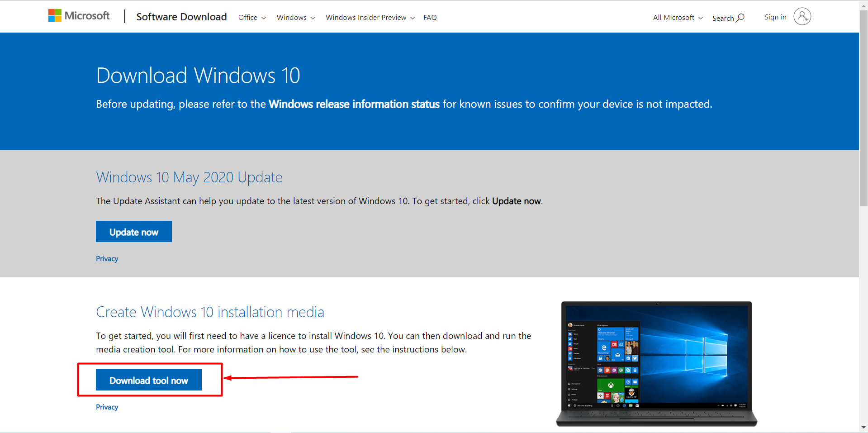Click the Windows 10 laptop image
Viewport: 868px width, 433px height.
click(656, 364)
